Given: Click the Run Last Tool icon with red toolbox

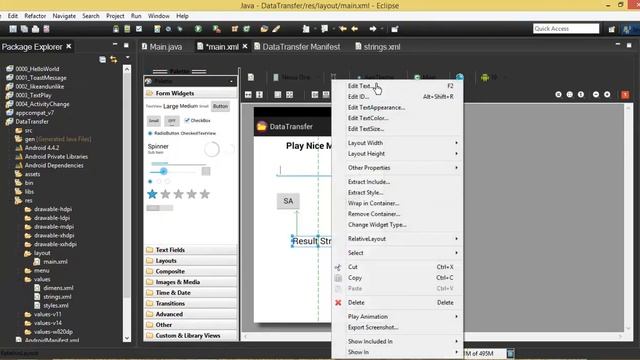Looking at the screenshot, I should (x=217, y=29).
